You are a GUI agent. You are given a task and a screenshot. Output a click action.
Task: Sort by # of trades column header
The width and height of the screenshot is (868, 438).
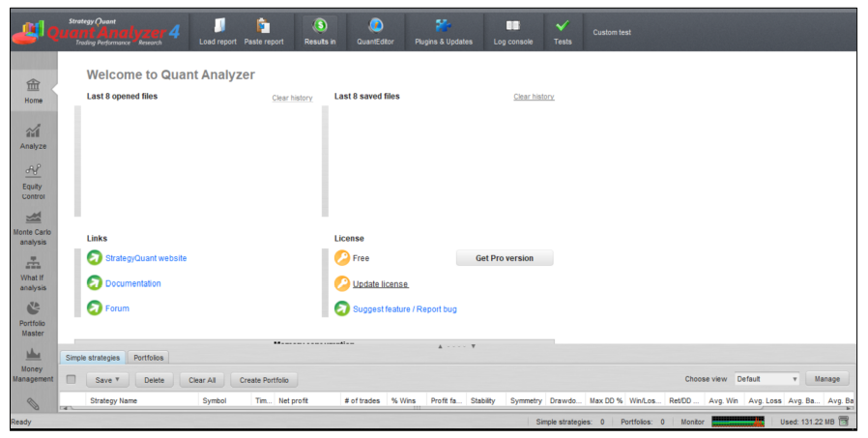(x=363, y=400)
